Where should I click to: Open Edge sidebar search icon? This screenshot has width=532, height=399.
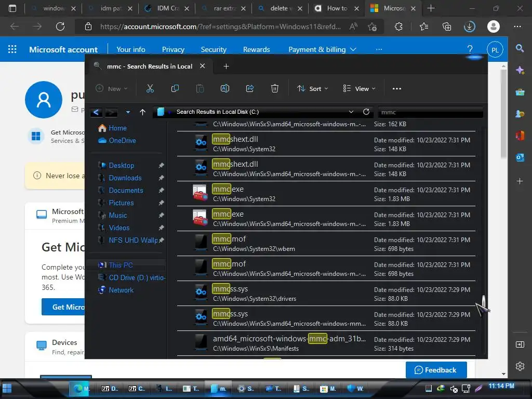520,48
